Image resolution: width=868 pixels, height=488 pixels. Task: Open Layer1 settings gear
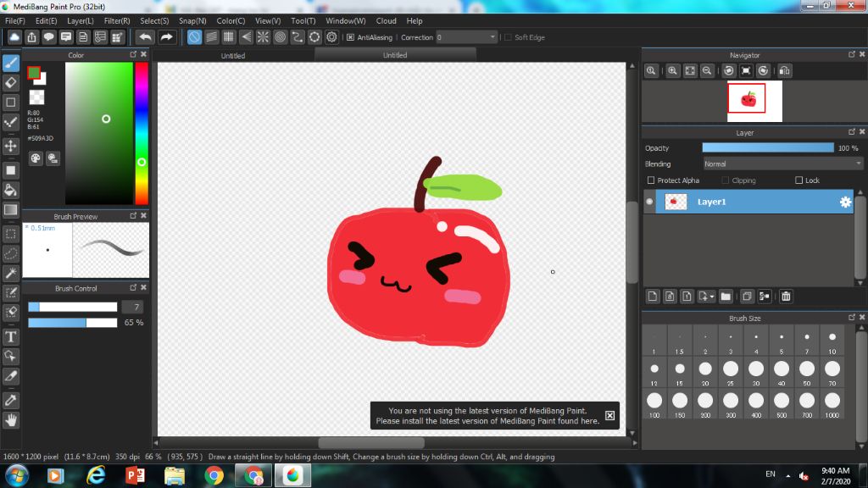point(845,202)
